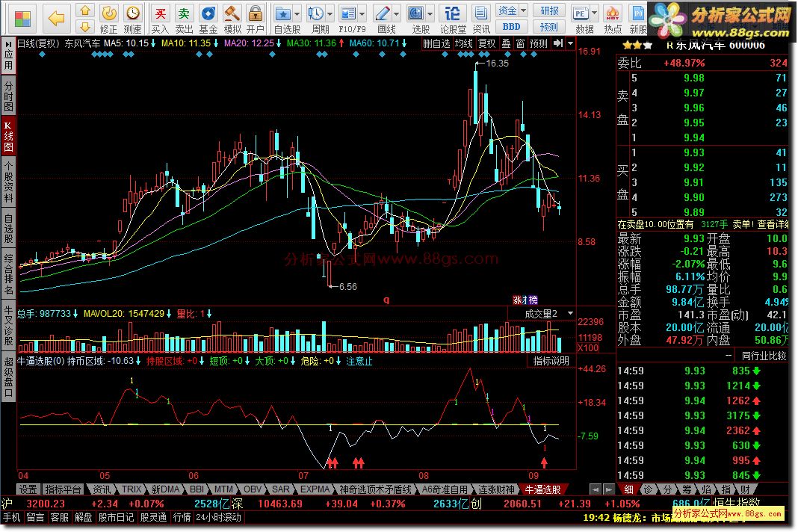
Task: Open 综合排名 side tab
Action: [x=8, y=274]
